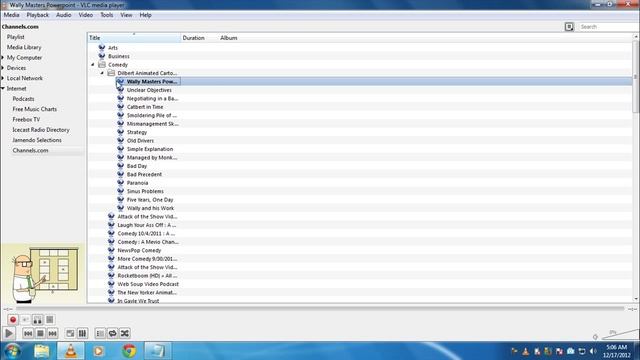Stop playback with the Stop button
The height and width of the screenshot is (360, 640).
(40, 333)
